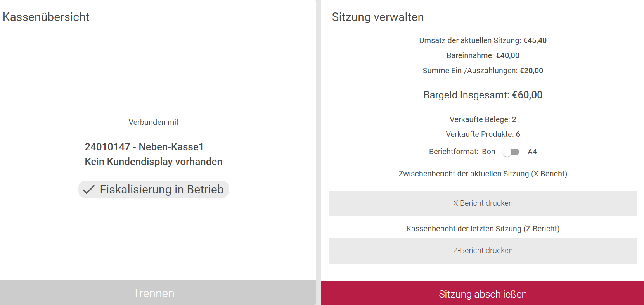Click Sitzung abschließen to close session
644x305 pixels.
[x=482, y=294]
